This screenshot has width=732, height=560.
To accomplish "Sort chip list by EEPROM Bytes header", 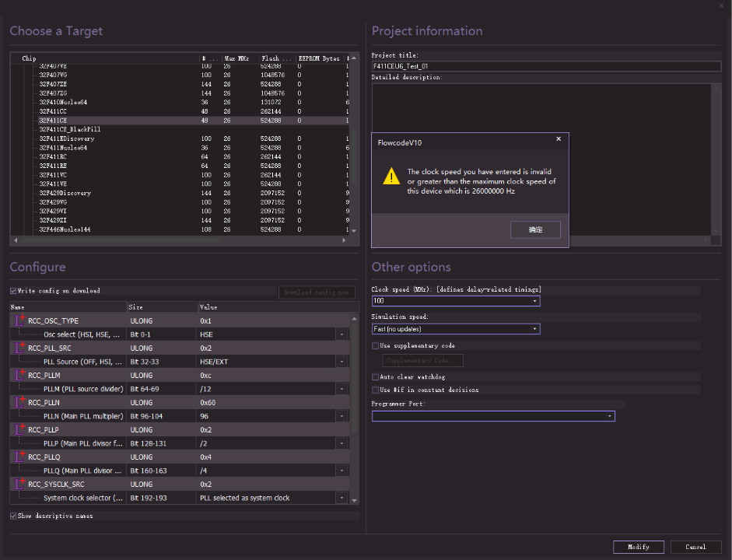I will click(x=319, y=58).
